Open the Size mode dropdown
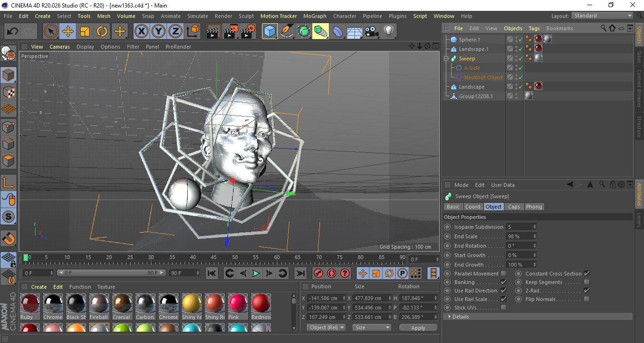The height and width of the screenshot is (343, 644). tap(372, 327)
